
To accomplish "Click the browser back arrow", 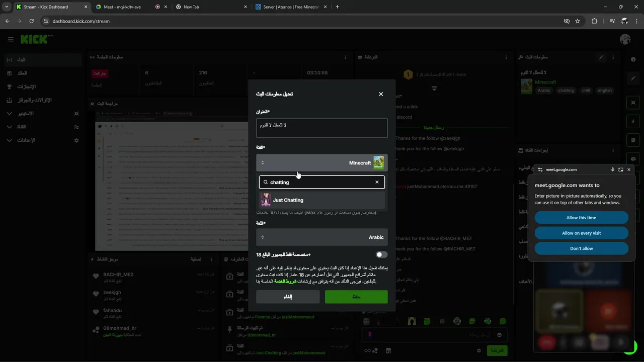I will coord(7,21).
